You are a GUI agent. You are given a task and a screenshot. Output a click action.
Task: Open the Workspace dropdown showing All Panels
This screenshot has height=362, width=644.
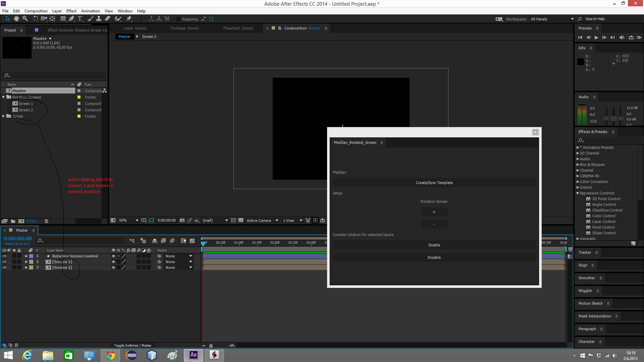point(552,19)
